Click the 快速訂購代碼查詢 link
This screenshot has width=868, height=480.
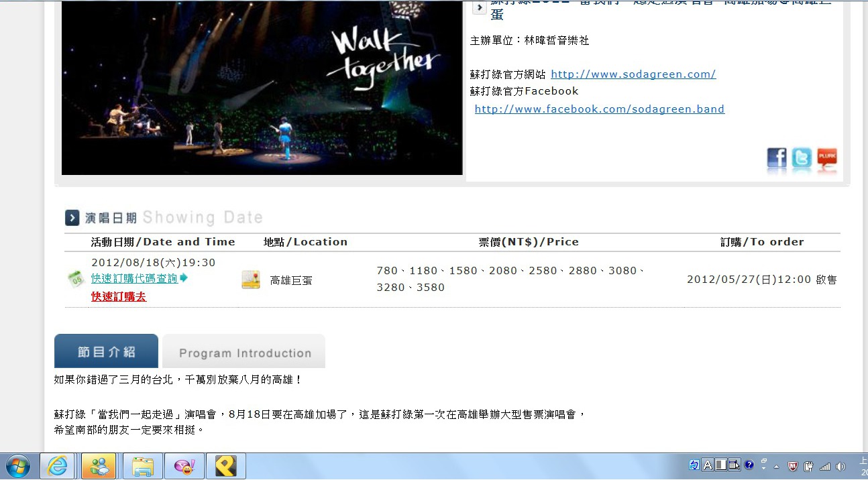[x=134, y=279]
